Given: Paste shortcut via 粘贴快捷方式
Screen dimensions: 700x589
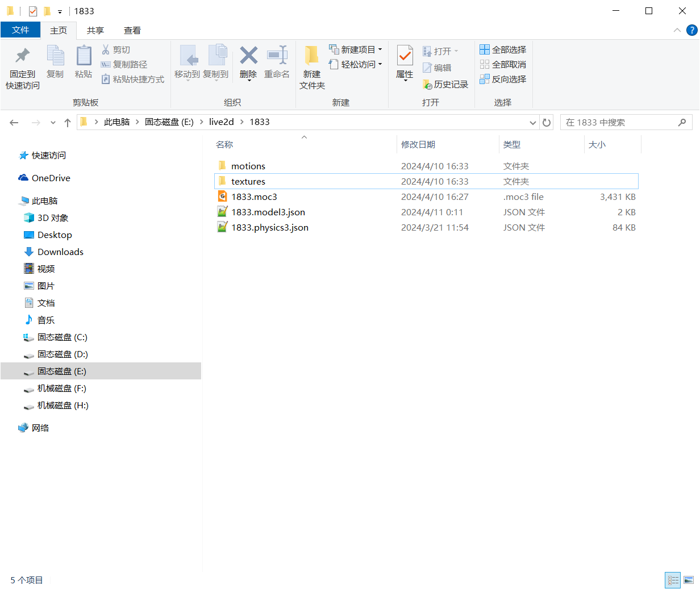Looking at the screenshot, I should point(132,80).
